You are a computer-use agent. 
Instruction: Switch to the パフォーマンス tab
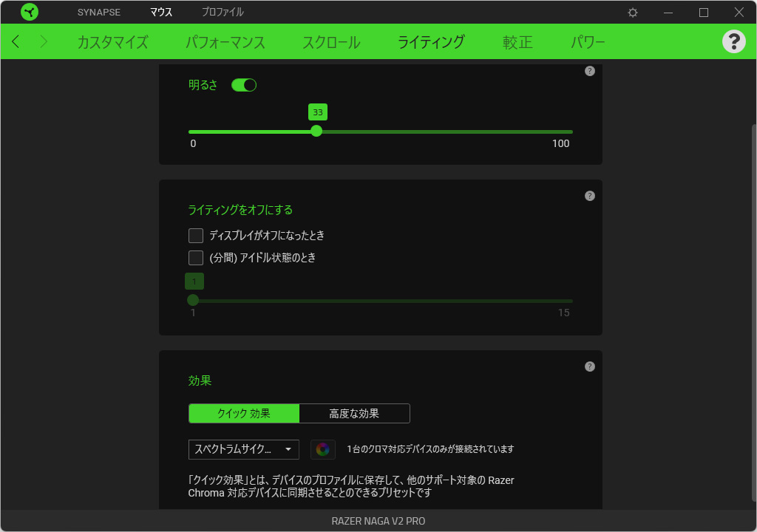point(225,42)
